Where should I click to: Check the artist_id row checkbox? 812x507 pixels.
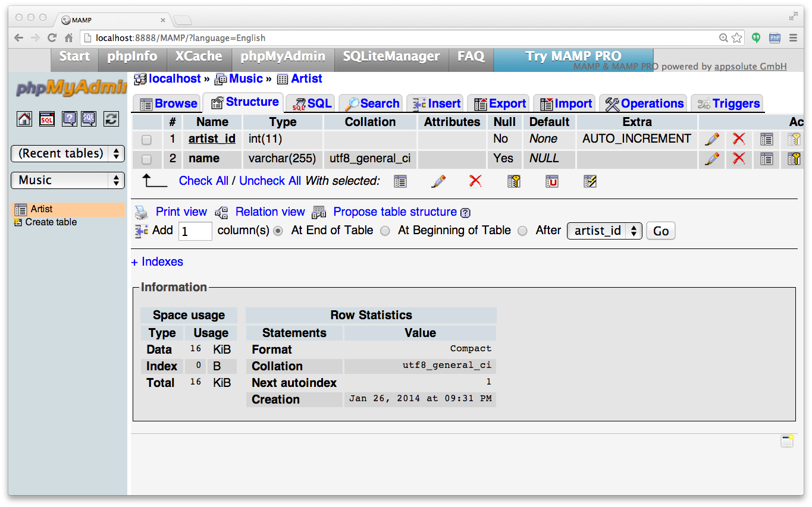[146, 140]
